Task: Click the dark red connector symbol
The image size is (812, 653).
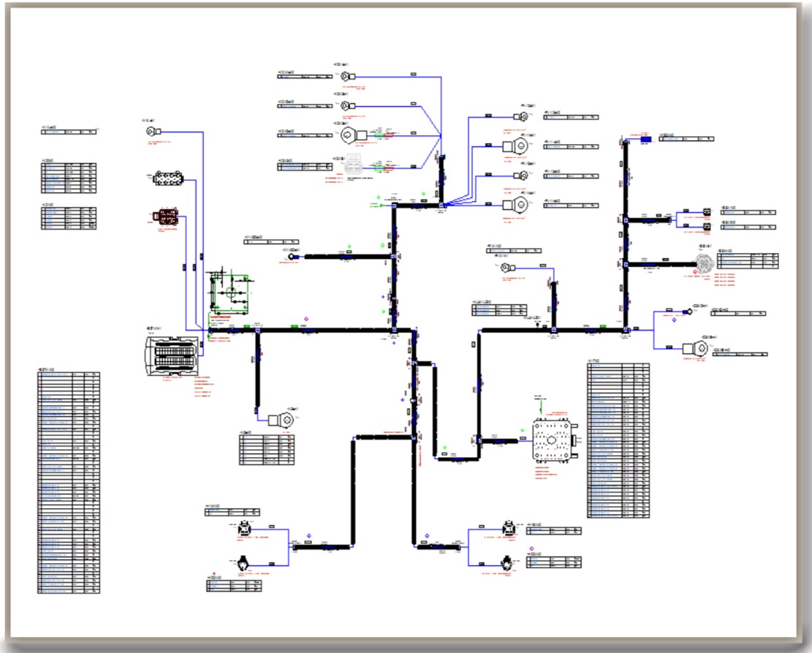Action: pyautogui.click(x=167, y=218)
